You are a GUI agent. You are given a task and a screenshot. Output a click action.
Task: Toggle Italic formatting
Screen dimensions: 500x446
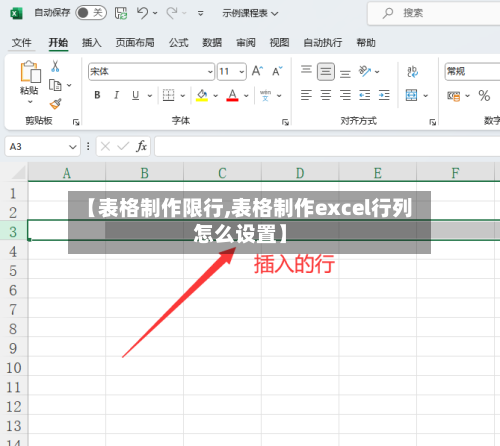[116, 95]
